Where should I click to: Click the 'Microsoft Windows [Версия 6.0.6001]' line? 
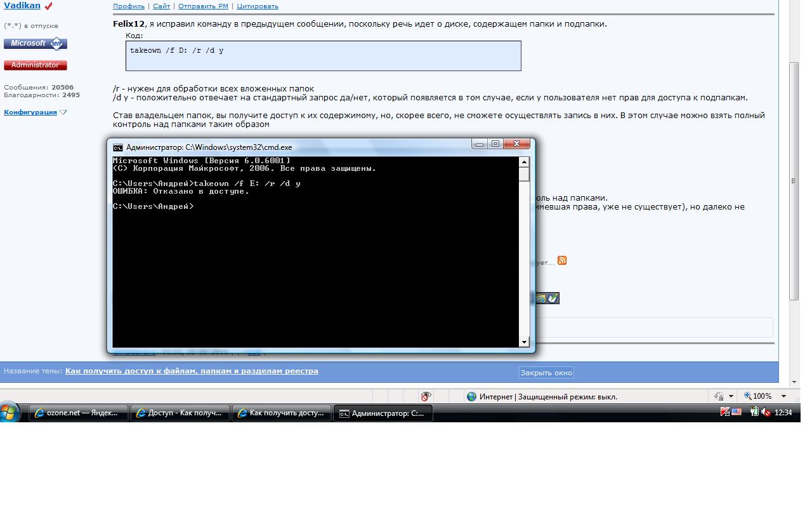point(201,161)
